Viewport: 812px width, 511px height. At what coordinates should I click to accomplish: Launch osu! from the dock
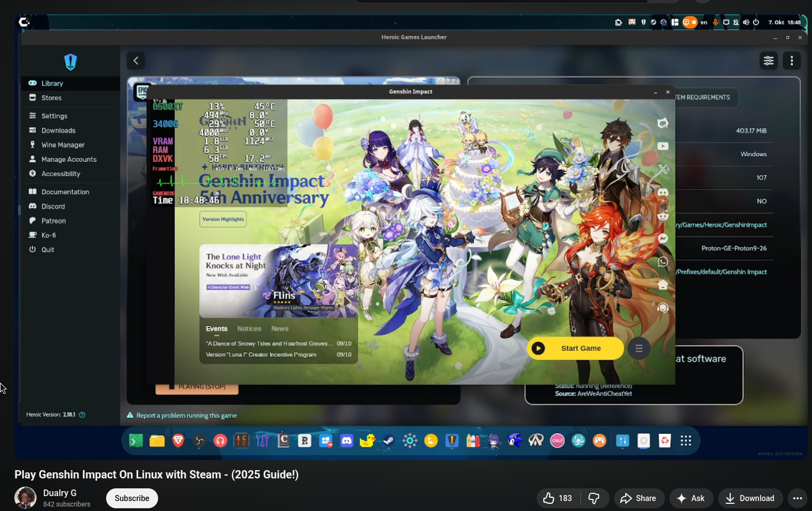point(557,441)
